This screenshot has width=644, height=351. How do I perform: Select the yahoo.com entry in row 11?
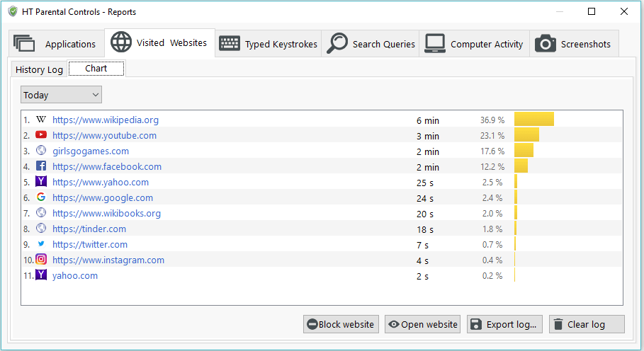coord(75,275)
